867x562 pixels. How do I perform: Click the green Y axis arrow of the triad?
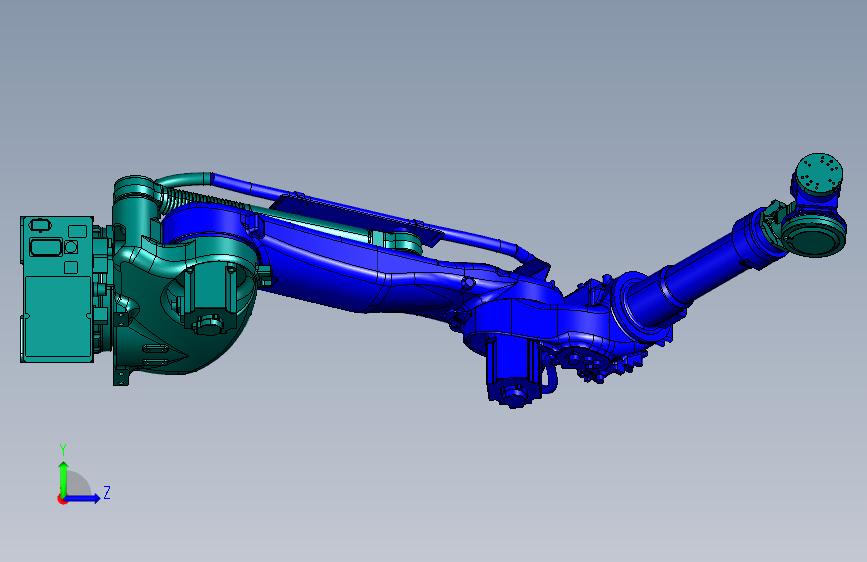click(x=64, y=478)
